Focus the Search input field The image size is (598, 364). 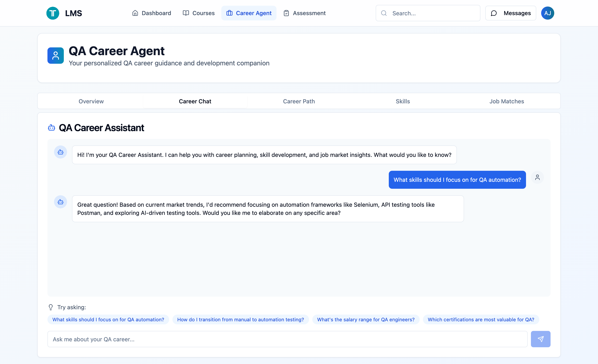click(428, 13)
